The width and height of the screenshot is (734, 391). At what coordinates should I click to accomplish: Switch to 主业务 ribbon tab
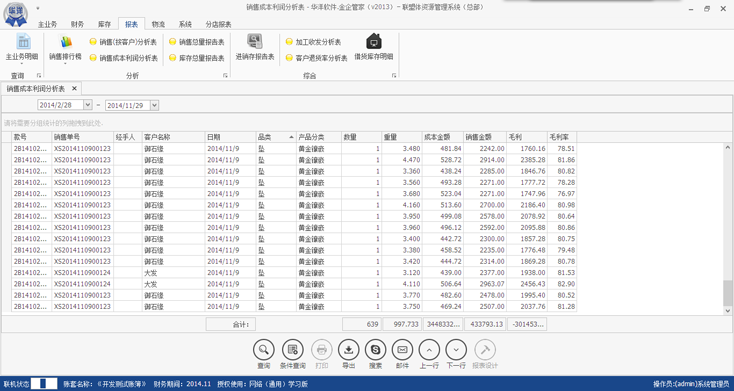47,24
